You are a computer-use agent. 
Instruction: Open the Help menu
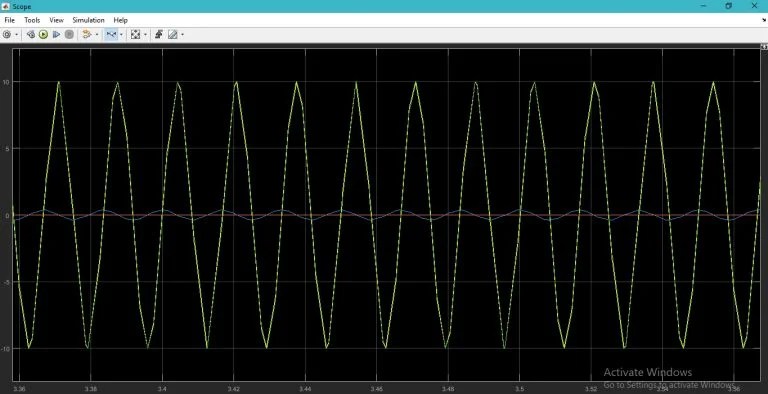pos(120,20)
